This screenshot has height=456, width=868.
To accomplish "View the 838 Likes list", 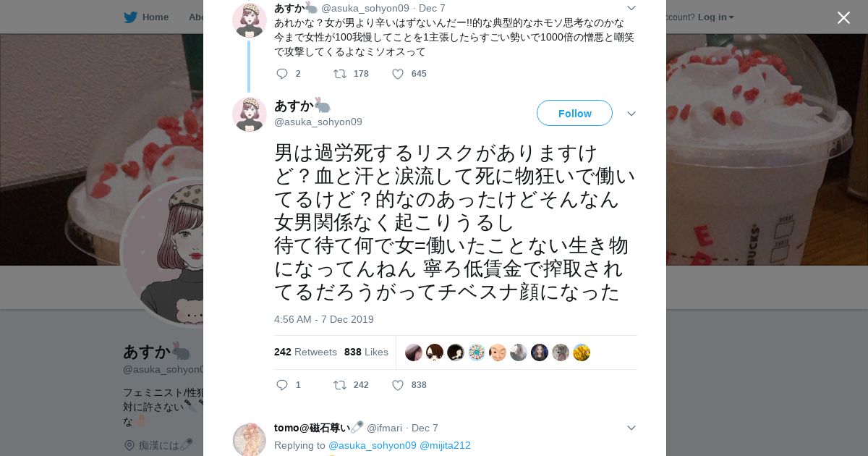I will coord(366,352).
